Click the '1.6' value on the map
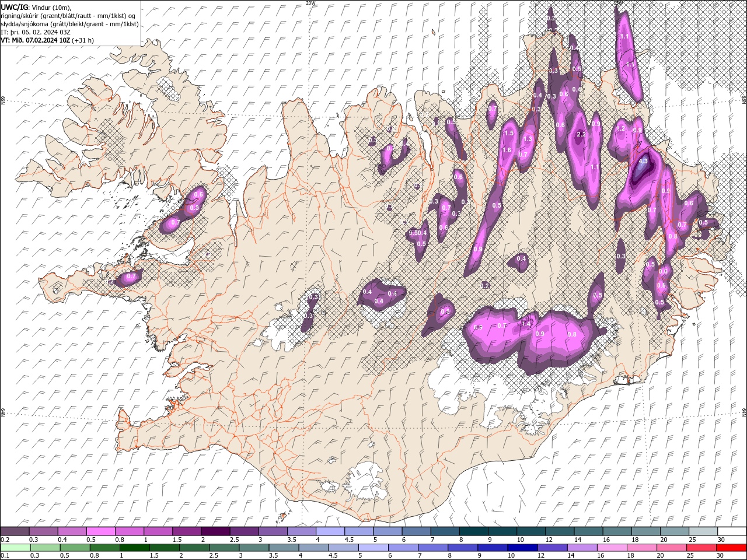The height and width of the screenshot is (560, 747). (x=507, y=150)
